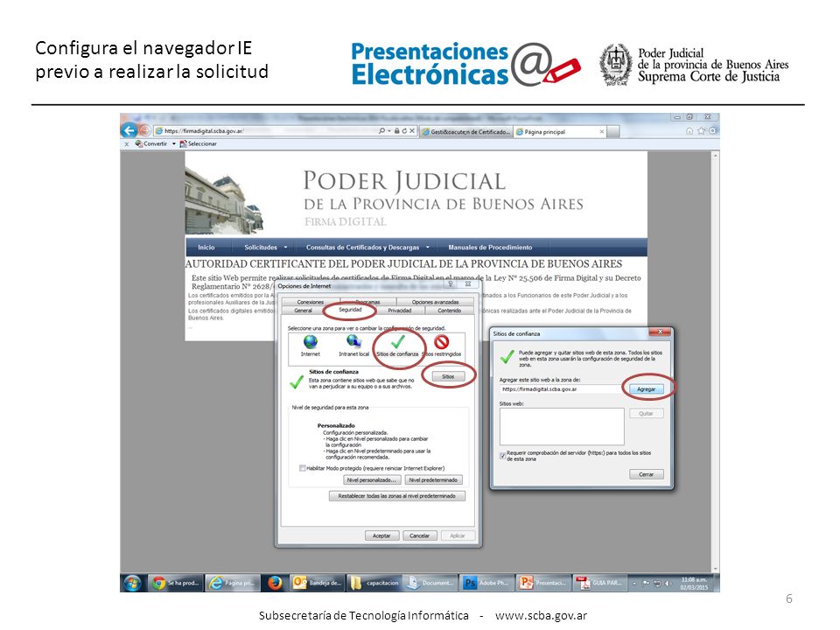Viewport: 840px width, 630px height.
Task: Open Adobe Photoshop taskbar item
Action: [x=487, y=583]
